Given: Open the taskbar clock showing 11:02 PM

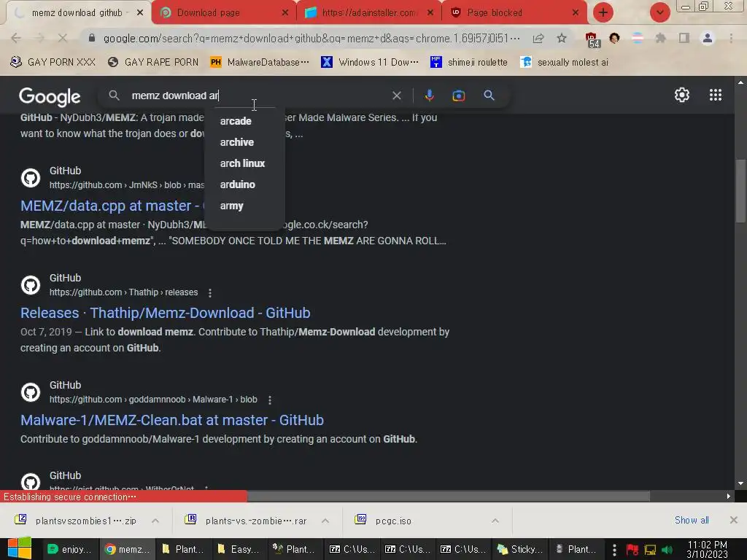Looking at the screenshot, I should [707, 550].
